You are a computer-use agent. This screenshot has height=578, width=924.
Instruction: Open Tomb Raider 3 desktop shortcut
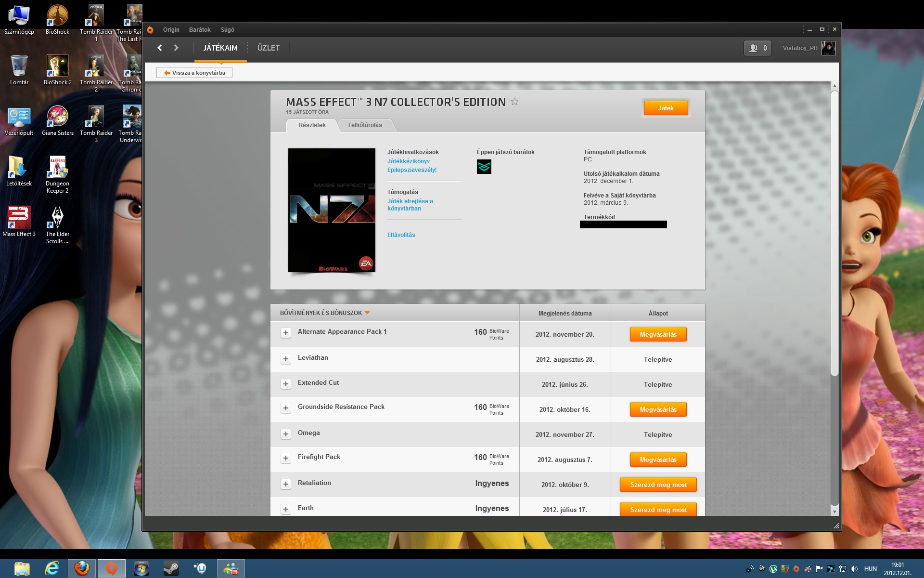[96, 124]
